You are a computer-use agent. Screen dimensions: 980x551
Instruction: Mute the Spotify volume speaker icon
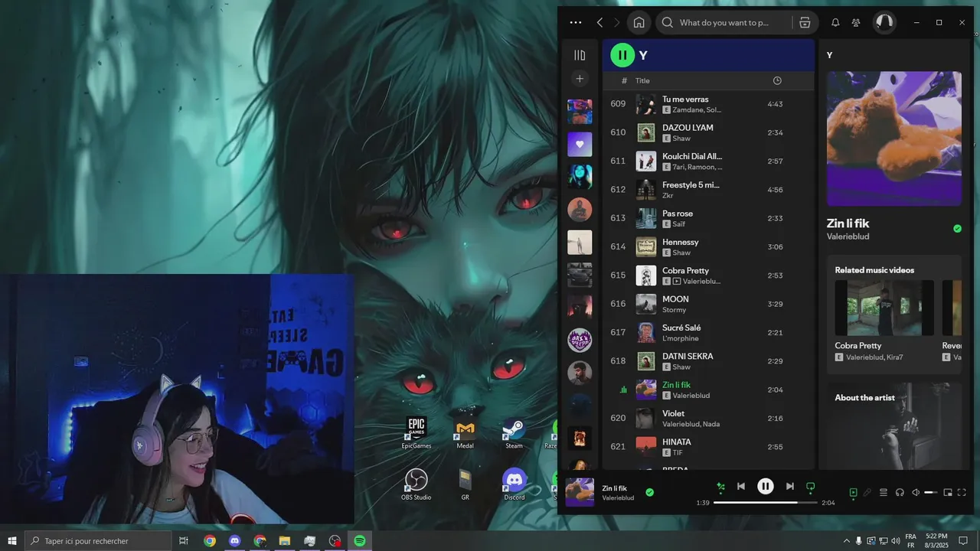click(x=916, y=492)
